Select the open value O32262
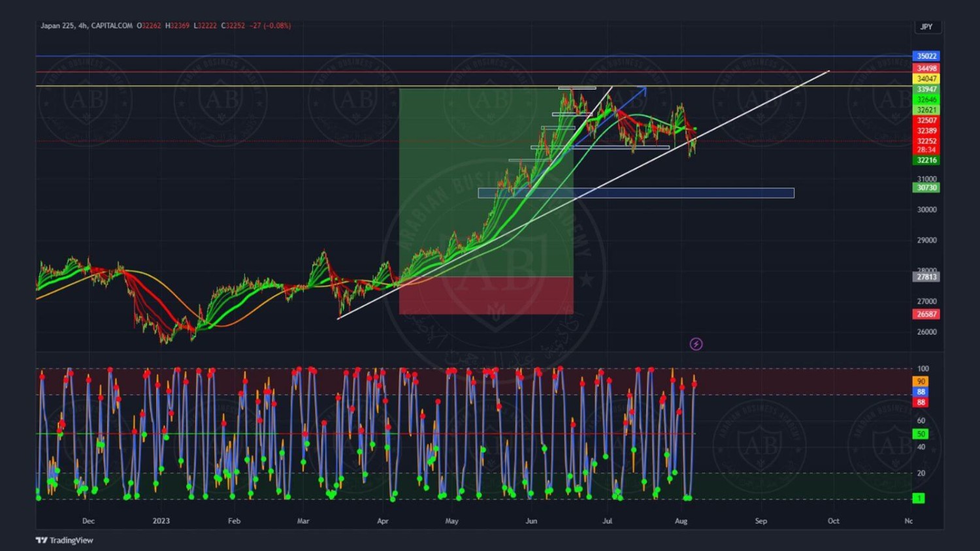This screenshot has width=980, height=551. pyautogui.click(x=149, y=25)
